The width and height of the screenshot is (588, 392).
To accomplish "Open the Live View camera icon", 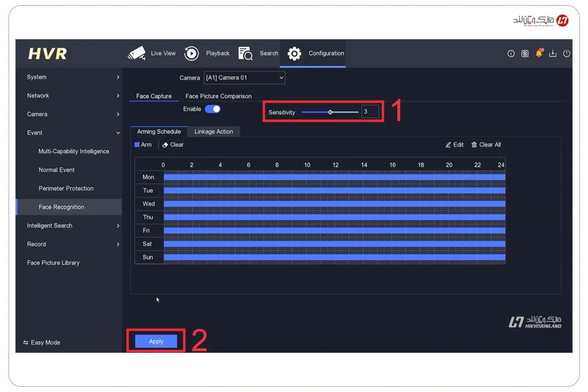I will (137, 53).
